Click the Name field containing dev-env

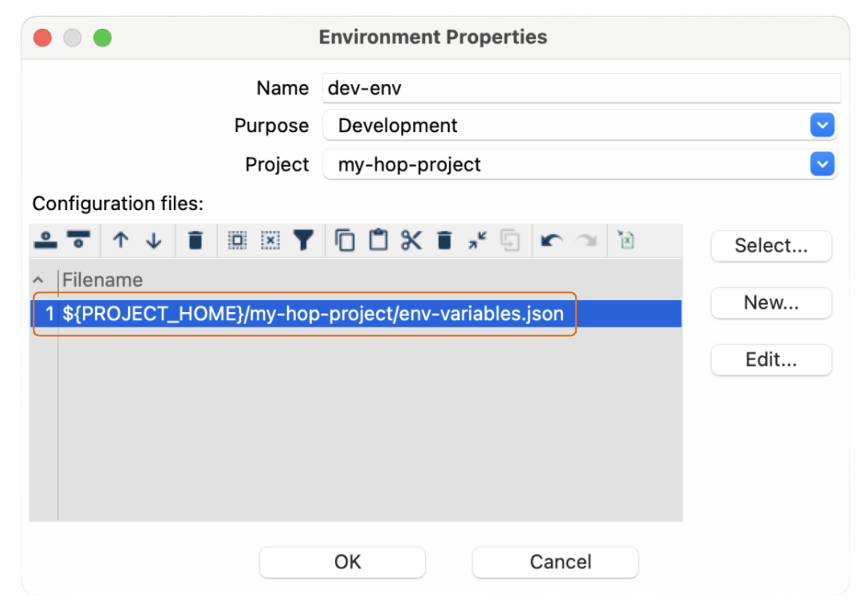pyautogui.click(x=581, y=88)
